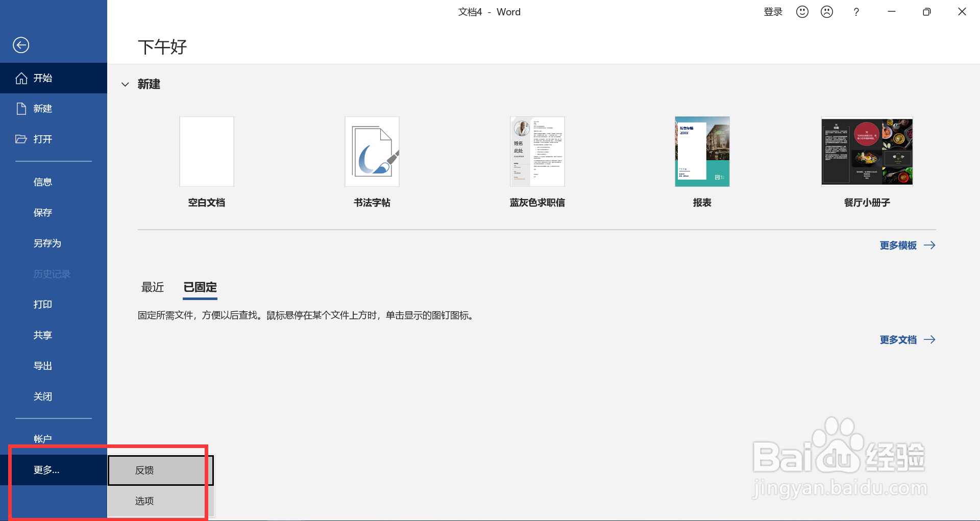
Task: Create a 空白文档 from its thumbnail
Action: click(207, 152)
